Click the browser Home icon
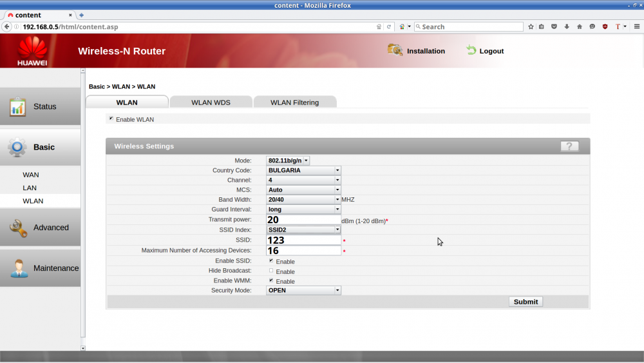 click(580, 27)
